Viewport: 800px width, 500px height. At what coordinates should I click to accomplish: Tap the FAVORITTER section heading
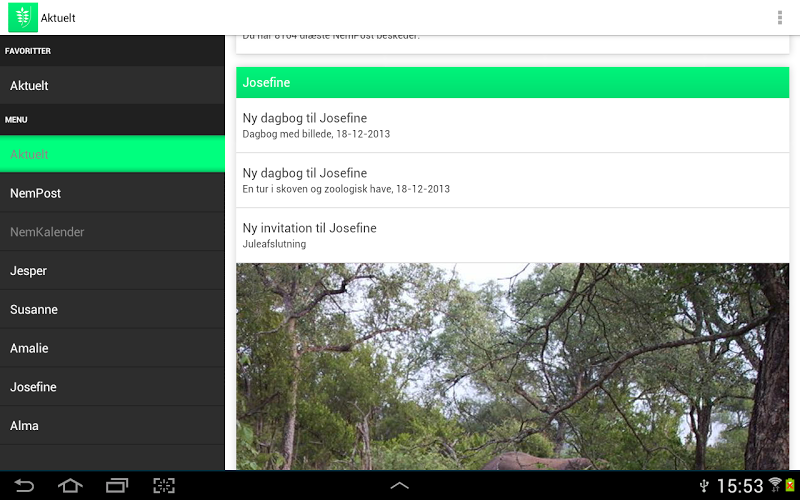click(28, 51)
